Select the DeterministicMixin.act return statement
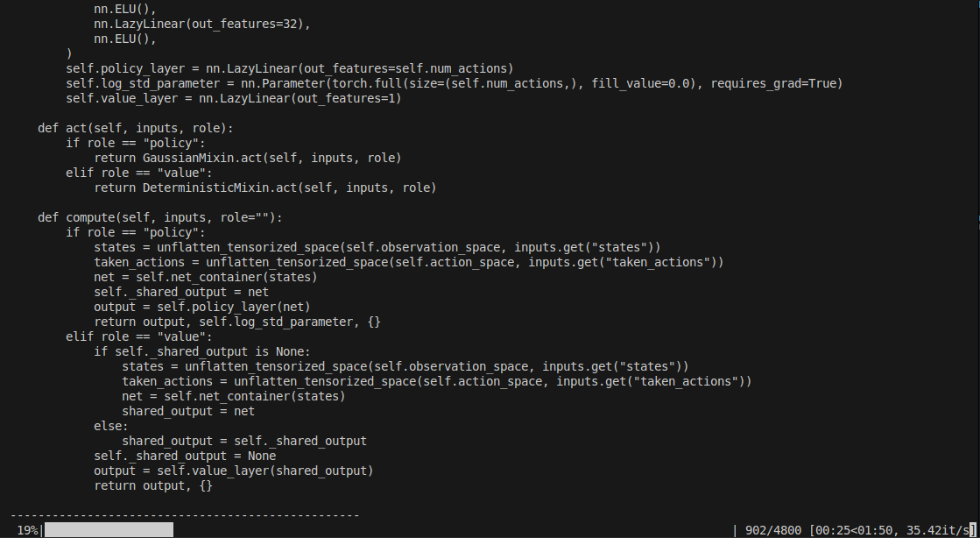980x538 pixels. click(x=265, y=188)
